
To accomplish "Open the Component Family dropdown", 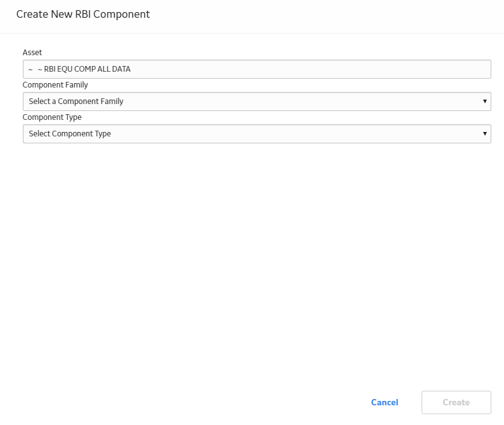I will (x=257, y=101).
